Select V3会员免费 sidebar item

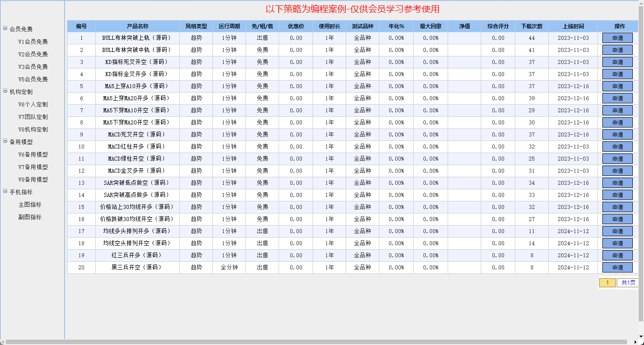(33, 67)
